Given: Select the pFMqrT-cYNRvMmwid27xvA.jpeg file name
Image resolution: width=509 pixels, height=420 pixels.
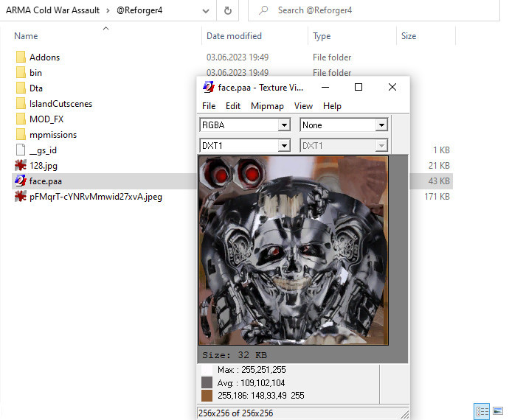Looking at the screenshot, I should pyautogui.click(x=96, y=197).
